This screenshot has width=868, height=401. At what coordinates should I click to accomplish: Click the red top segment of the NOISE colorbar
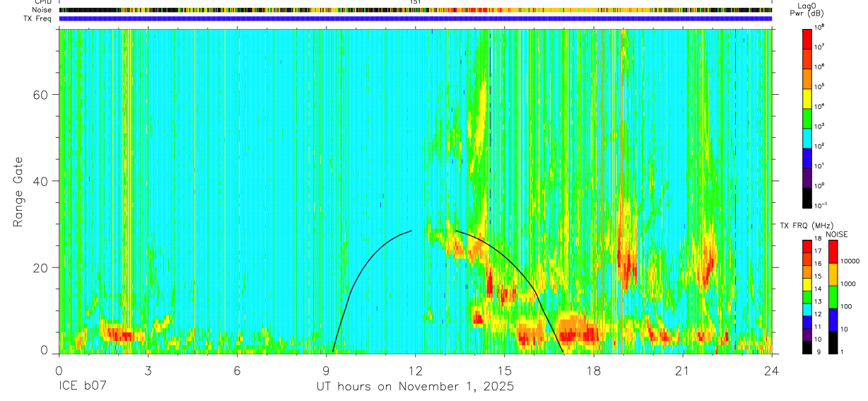(833, 252)
